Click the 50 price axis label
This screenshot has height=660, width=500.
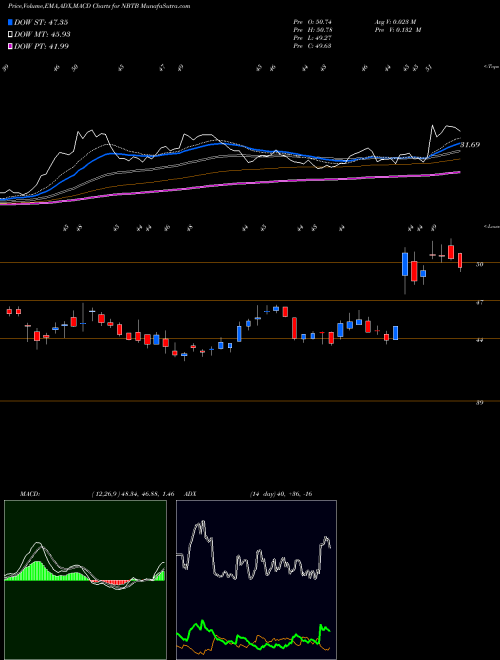click(479, 264)
